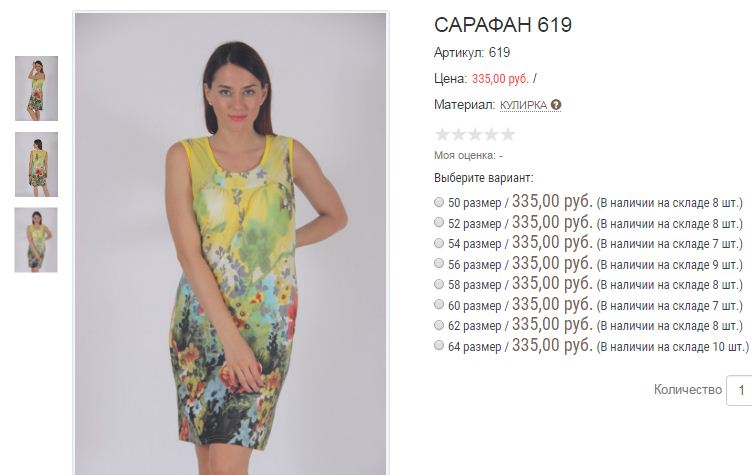Rate the product with the fifth star

pos(507,134)
